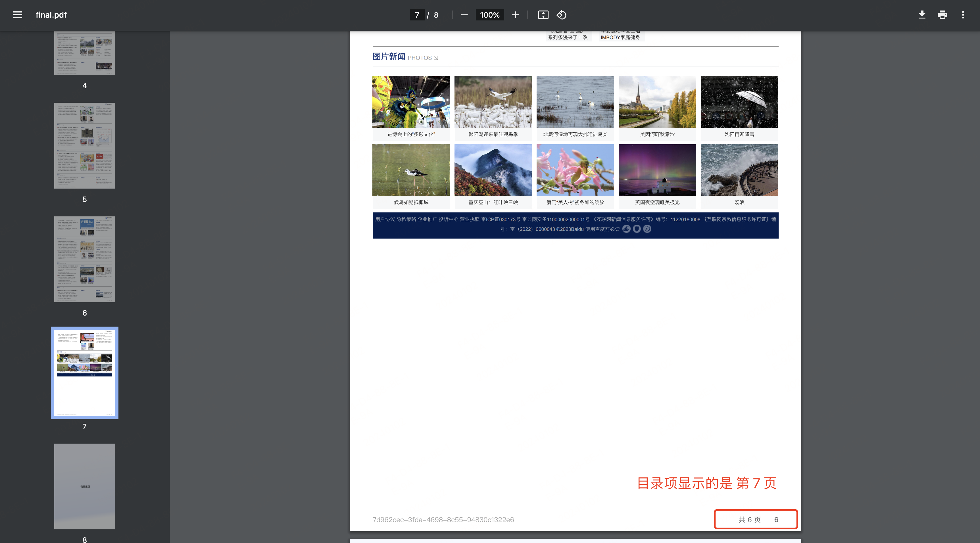Open the 英国夜空现唯美极光 aurora photo

657,170
